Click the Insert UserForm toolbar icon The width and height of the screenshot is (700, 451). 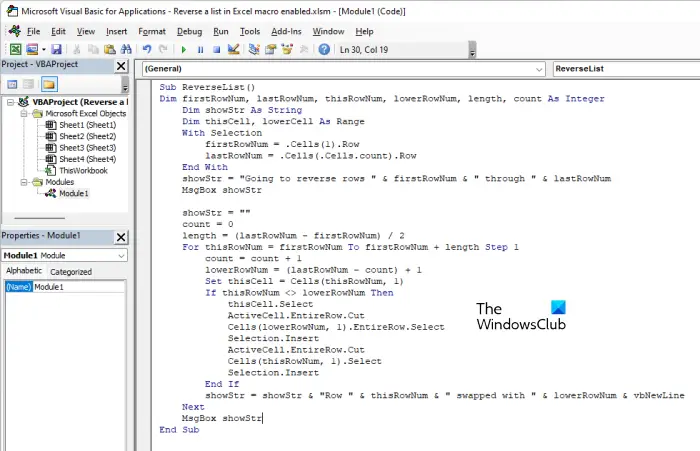[x=32, y=49]
